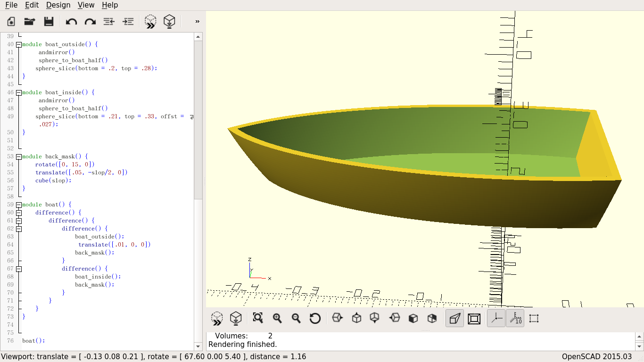Open the View menu

click(x=86, y=5)
